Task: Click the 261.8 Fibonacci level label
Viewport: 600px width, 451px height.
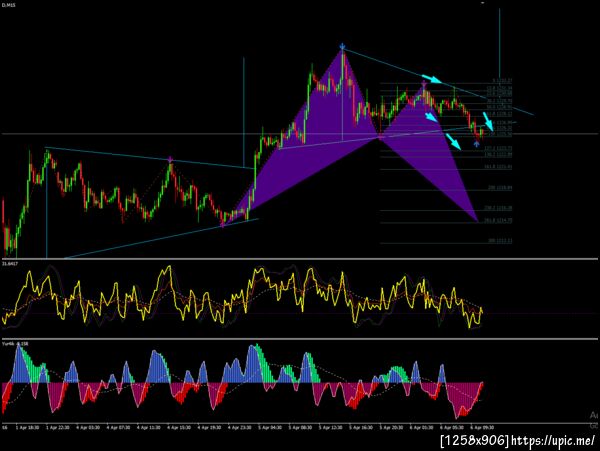Action: click(x=498, y=220)
